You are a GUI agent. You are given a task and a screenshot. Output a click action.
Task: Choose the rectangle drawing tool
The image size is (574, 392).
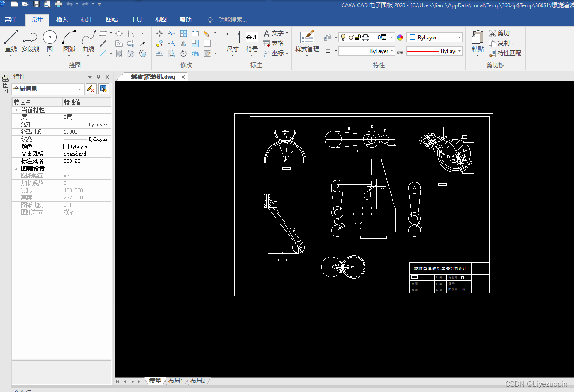pyautogui.click(x=103, y=33)
